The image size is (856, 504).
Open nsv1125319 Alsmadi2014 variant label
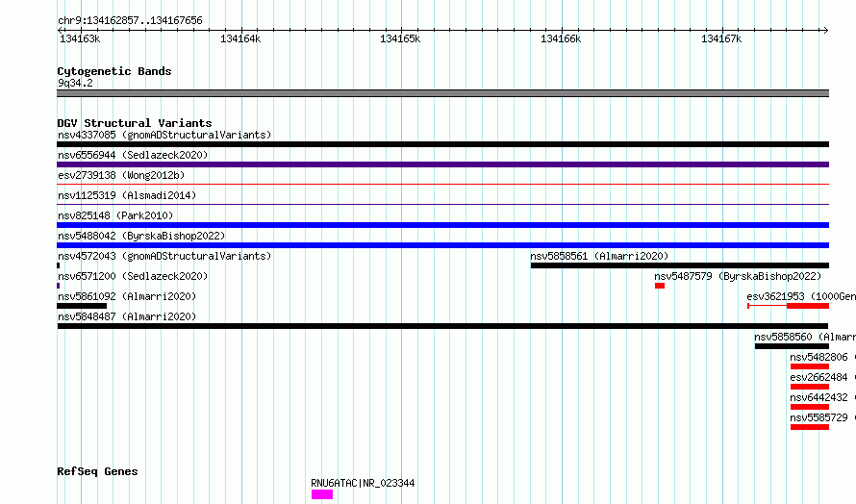click(x=127, y=195)
